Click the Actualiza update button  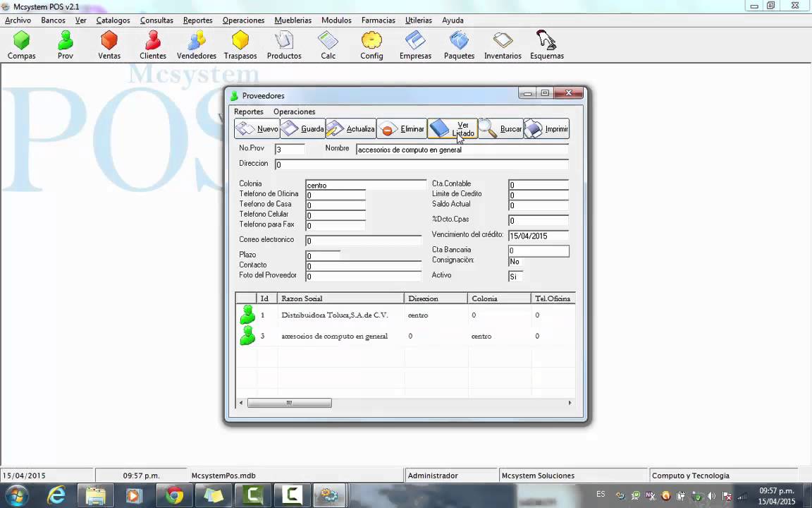pos(350,128)
